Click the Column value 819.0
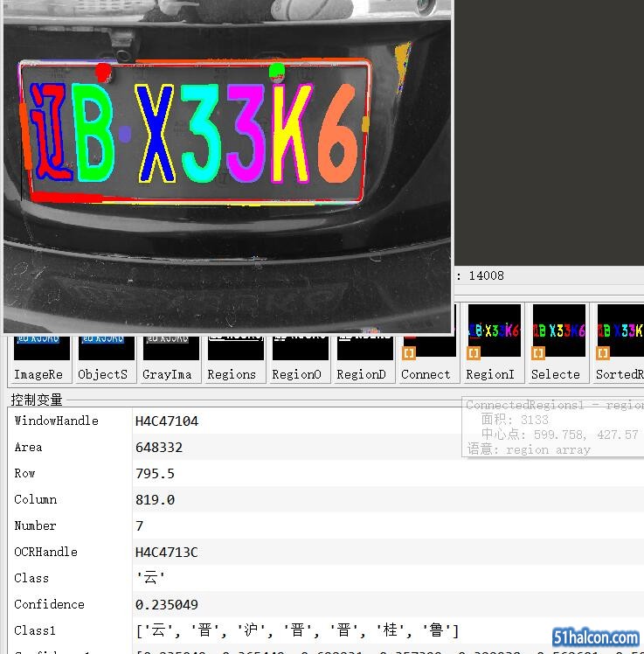This screenshot has width=644, height=654. (155, 499)
